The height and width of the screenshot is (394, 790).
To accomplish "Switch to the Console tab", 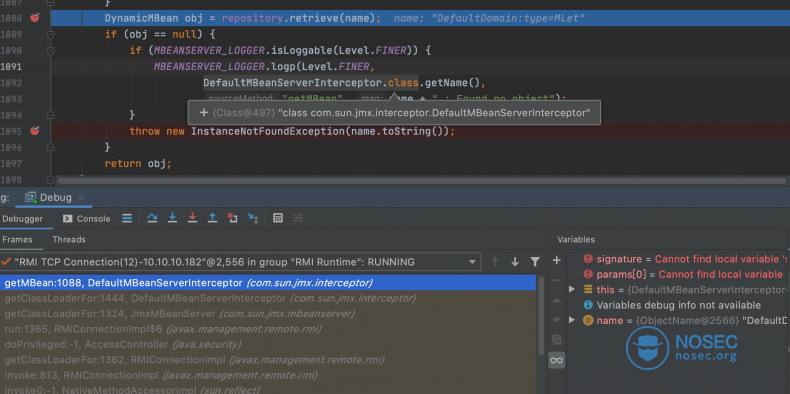I will pos(87,219).
